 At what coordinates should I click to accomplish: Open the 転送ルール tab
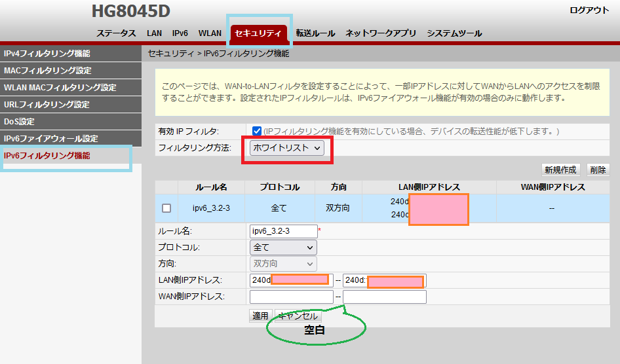(x=315, y=33)
